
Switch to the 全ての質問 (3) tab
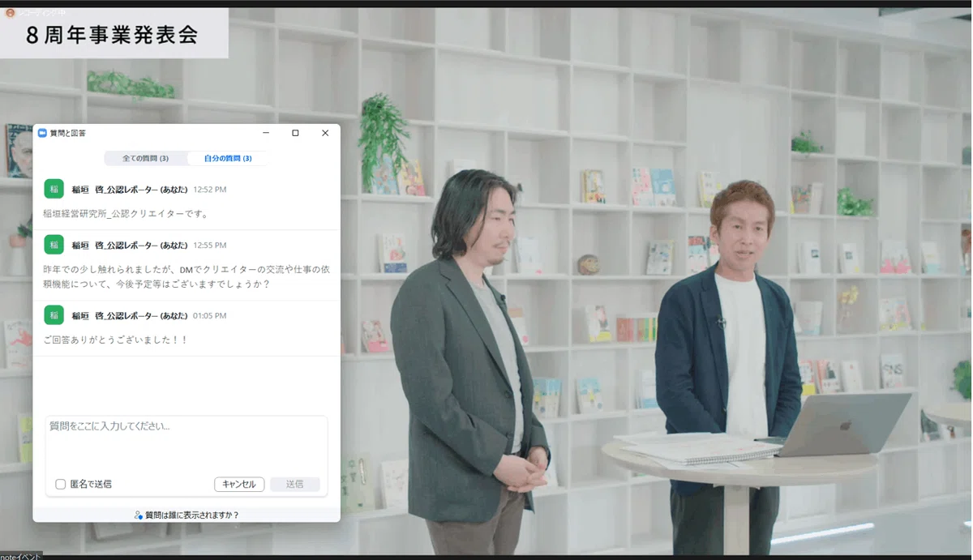(145, 158)
